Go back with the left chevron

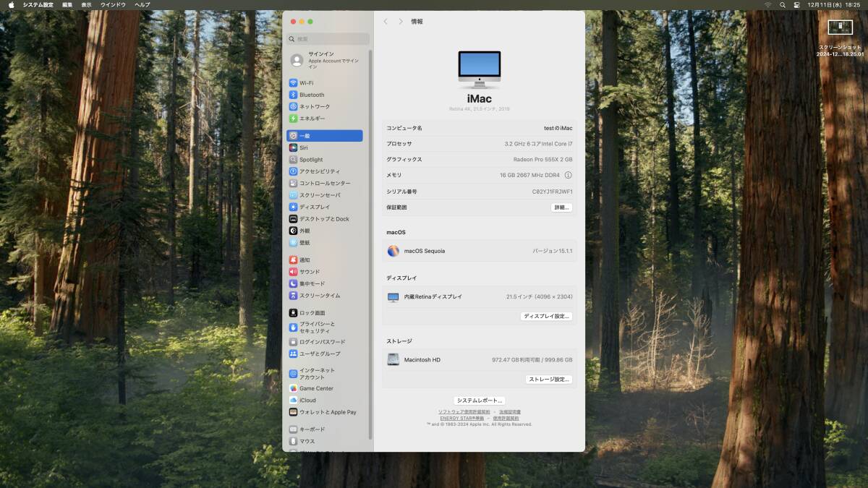click(x=386, y=22)
